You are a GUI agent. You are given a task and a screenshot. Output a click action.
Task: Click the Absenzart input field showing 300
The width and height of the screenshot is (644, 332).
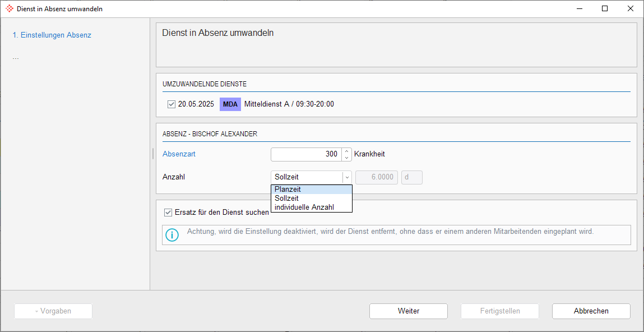[x=307, y=154]
